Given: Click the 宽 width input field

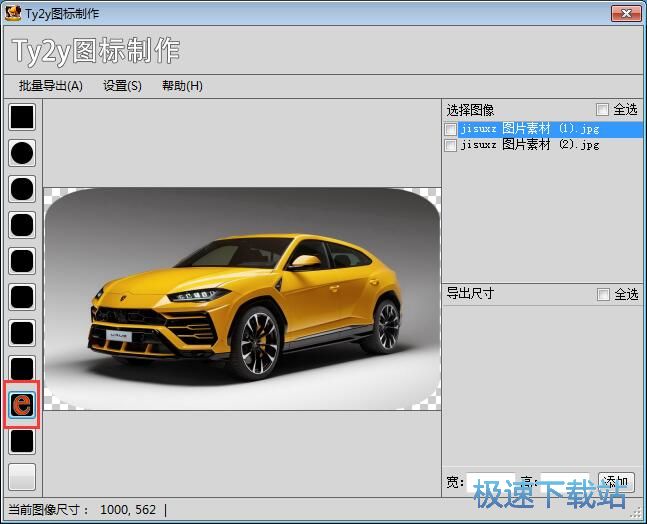Looking at the screenshot, I should [490, 482].
